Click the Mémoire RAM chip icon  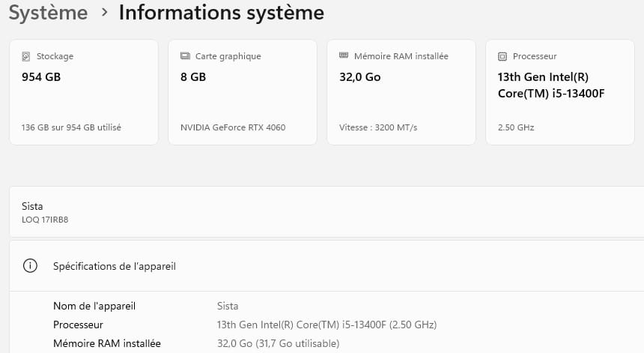coord(344,56)
